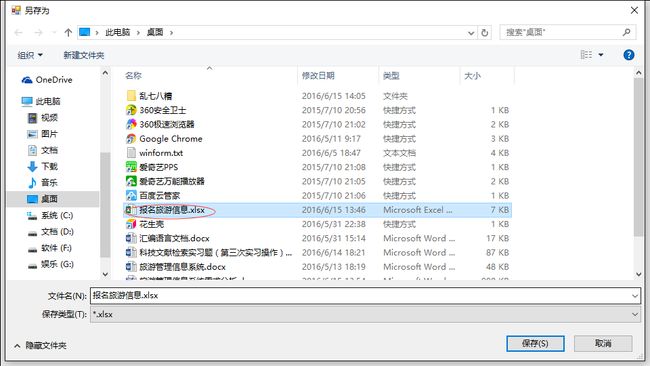
Task: Close the 另存为 dialog
Action: (x=634, y=10)
